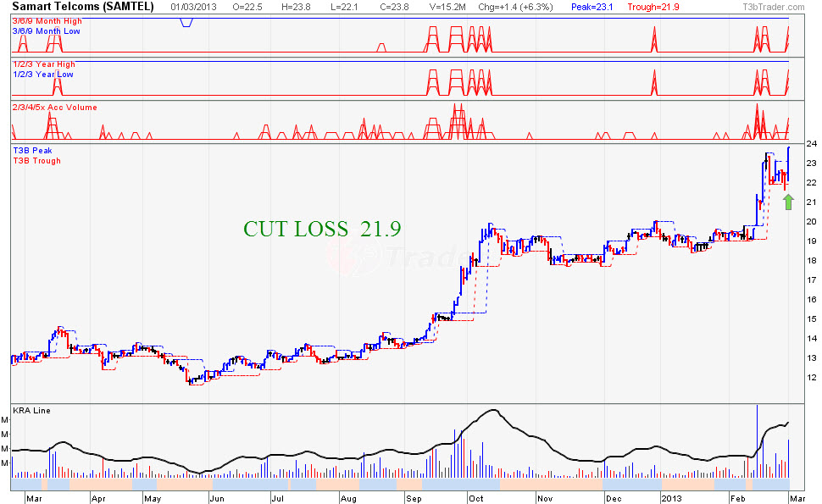822x504 pixels.
Task: Click the volume value V=15.2M
Action: (x=447, y=8)
